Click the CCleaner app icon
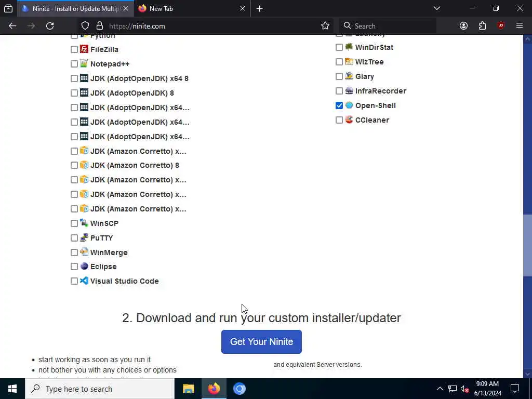532x399 pixels. (349, 119)
